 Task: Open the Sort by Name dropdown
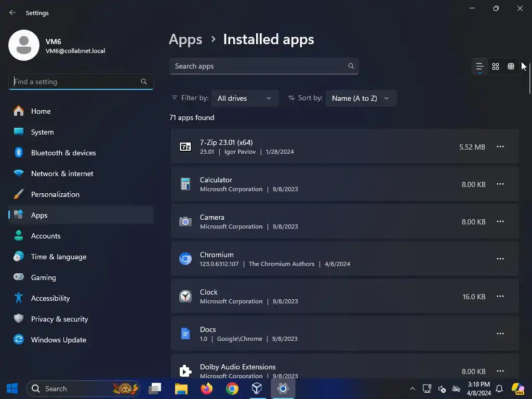coord(361,98)
